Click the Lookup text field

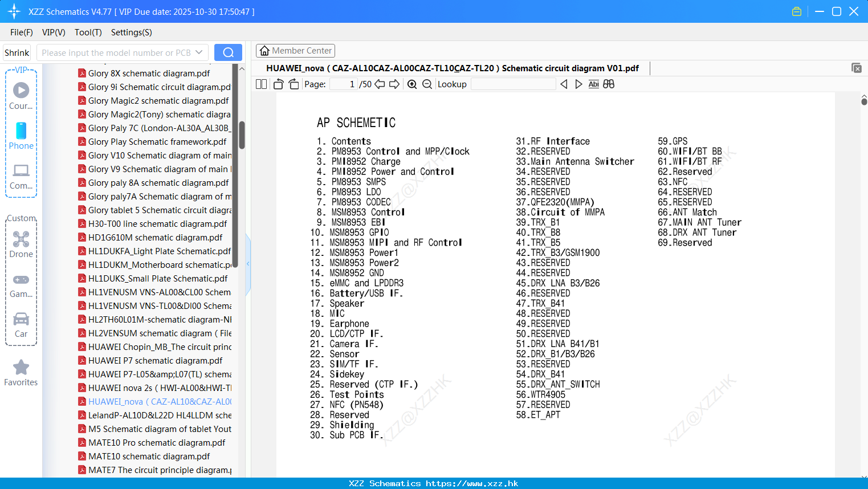514,84
